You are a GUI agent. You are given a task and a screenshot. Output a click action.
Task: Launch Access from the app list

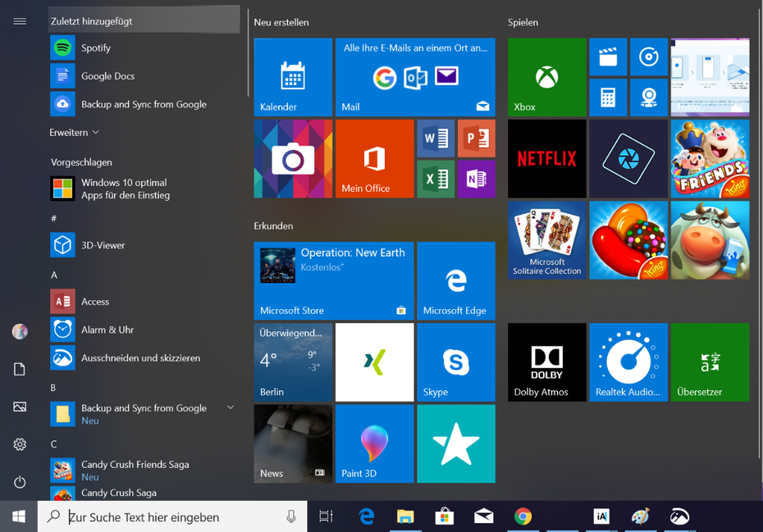tap(144, 302)
